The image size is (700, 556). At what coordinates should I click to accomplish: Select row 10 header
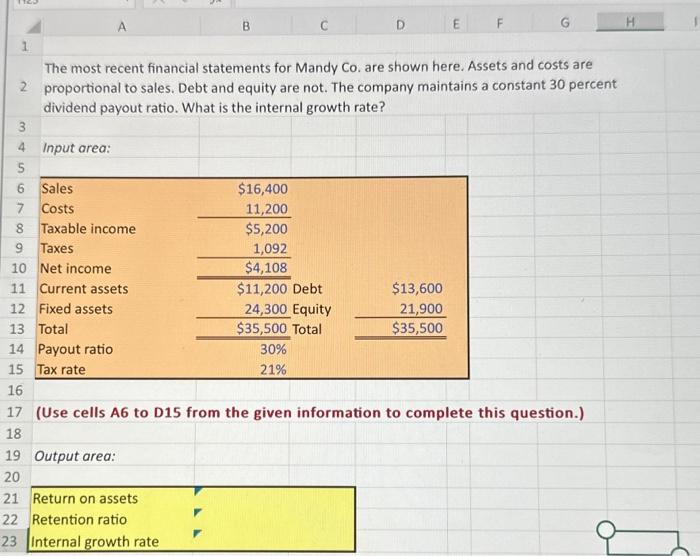(19, 268)
